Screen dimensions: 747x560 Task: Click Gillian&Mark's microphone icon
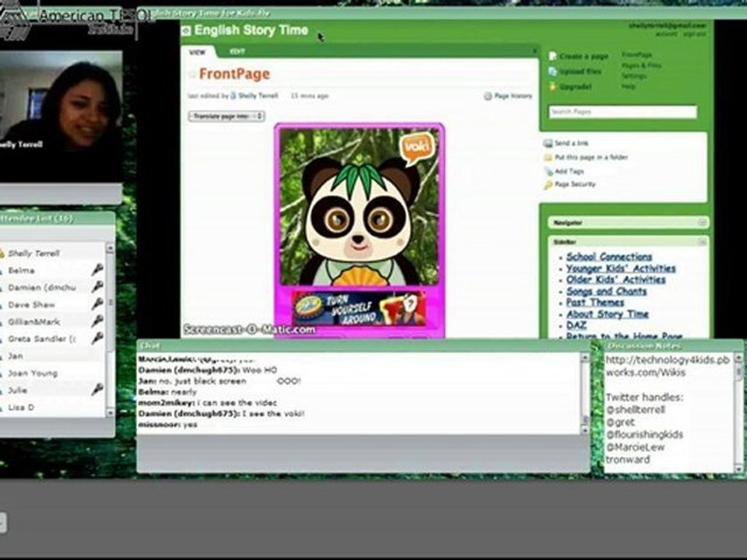pos(97,321)
